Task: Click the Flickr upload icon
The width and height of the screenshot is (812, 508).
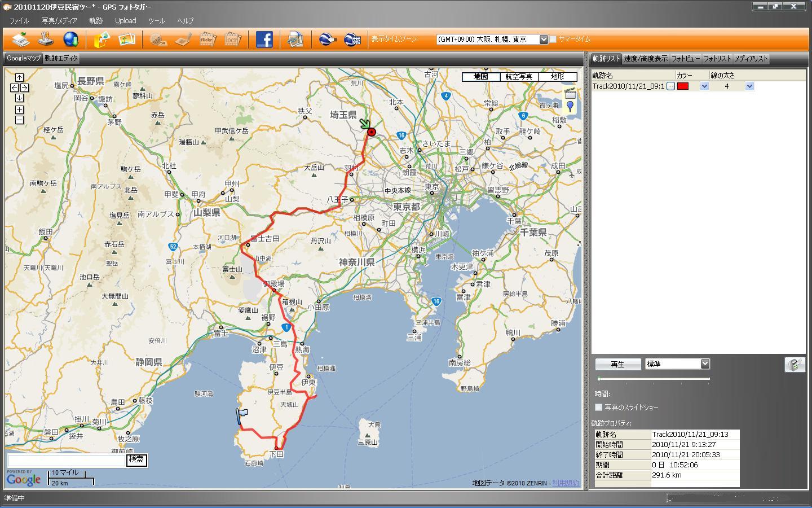Action: (x=206, y=40)
